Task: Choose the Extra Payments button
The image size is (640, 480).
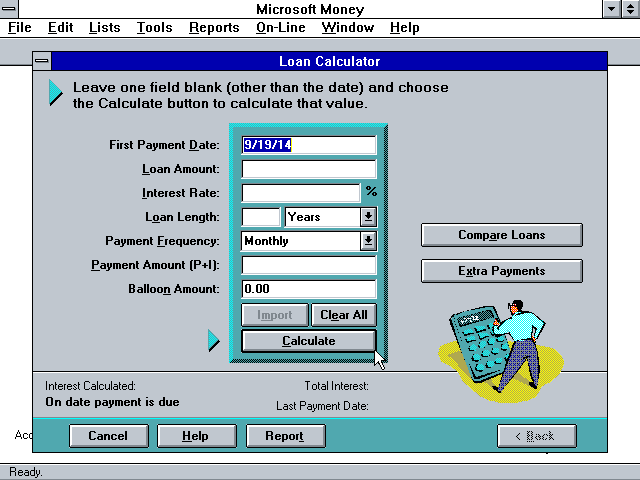Action: [501, 271]
